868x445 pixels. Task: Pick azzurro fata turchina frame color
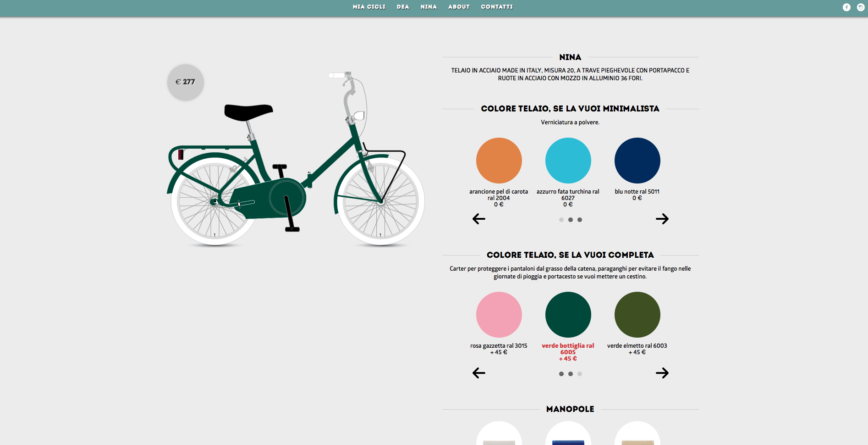tap(568, 161)
